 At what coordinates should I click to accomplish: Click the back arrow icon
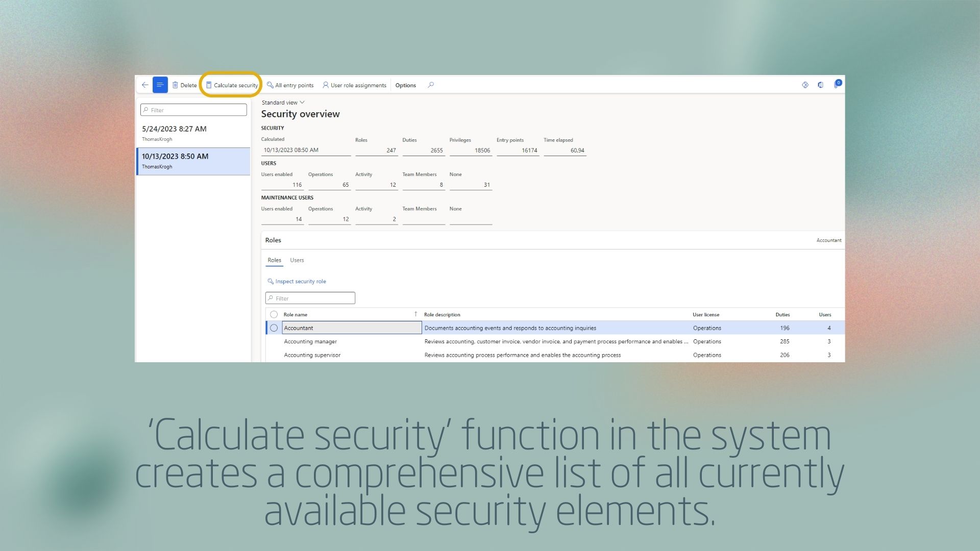145,85
